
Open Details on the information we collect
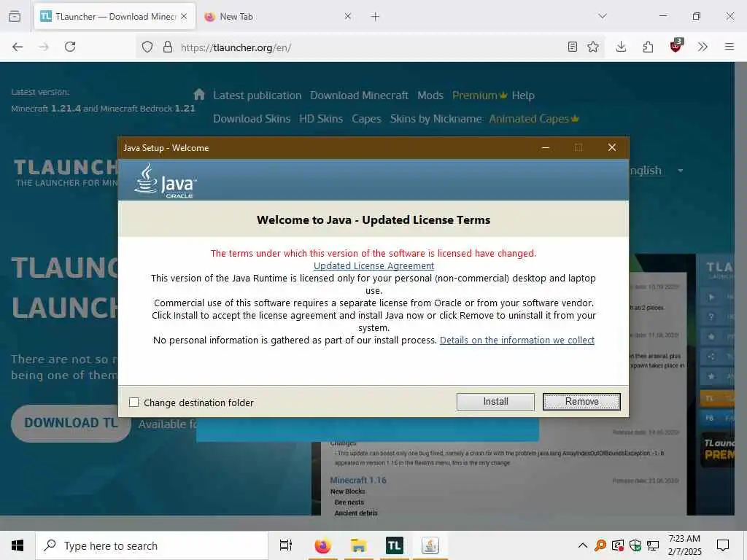point(517,340)
